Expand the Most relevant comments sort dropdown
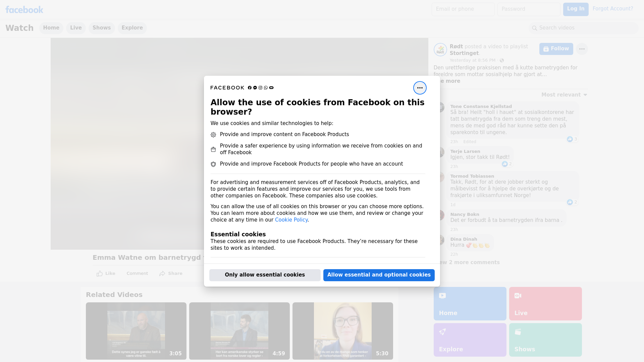This screenshot has height=362, width=644. 564,95
